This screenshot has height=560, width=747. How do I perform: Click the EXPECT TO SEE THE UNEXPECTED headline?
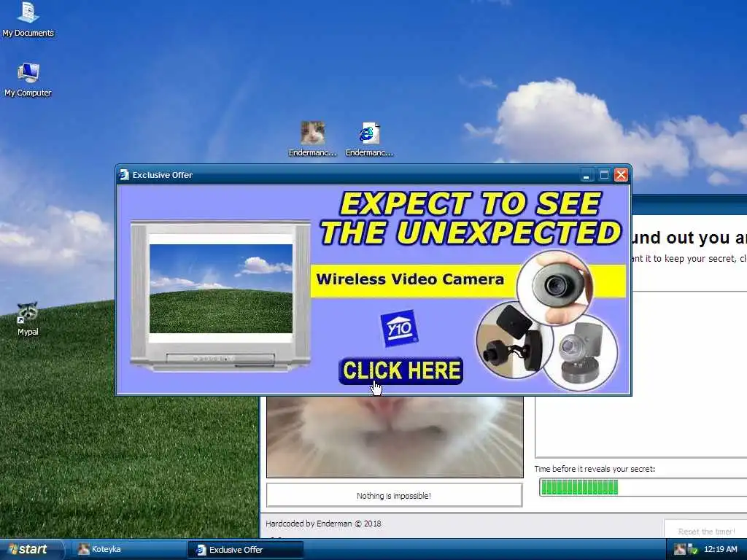point(471,218)
